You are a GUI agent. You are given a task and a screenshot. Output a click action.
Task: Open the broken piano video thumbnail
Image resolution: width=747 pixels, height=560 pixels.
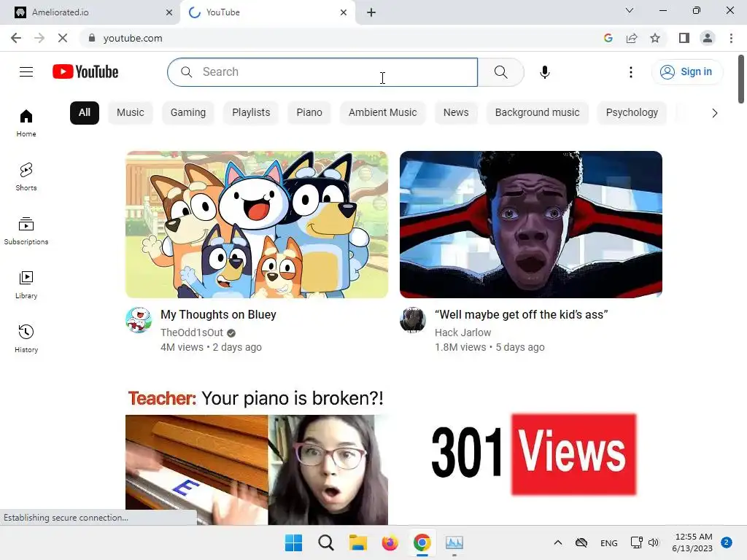pos(257,457)
